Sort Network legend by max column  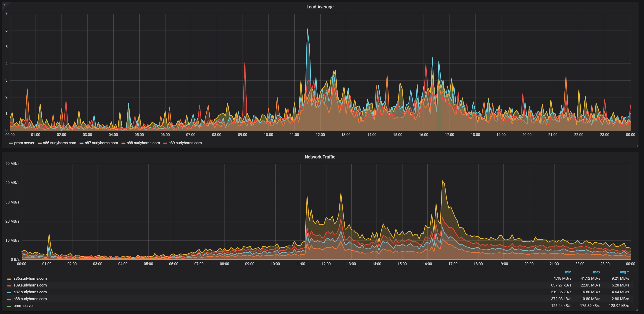tap(596, 272)
